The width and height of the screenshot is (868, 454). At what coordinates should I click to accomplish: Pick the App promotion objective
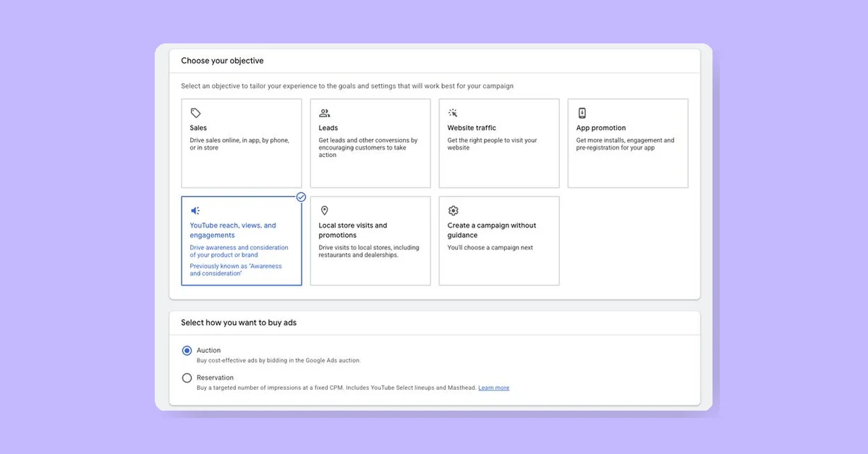coord(627,142)
